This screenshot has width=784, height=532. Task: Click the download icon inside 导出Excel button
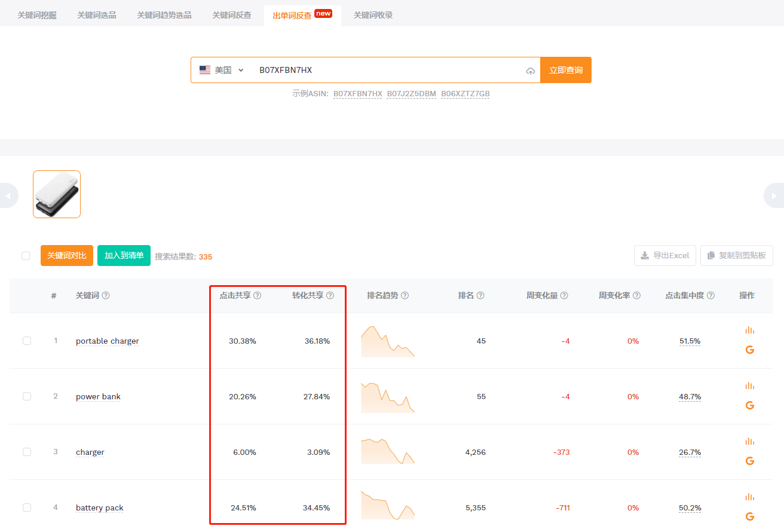click(645, 255)
